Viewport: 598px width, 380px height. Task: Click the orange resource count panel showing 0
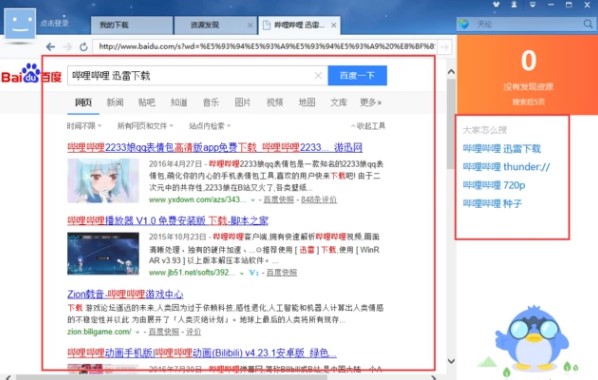coord(528,75)
